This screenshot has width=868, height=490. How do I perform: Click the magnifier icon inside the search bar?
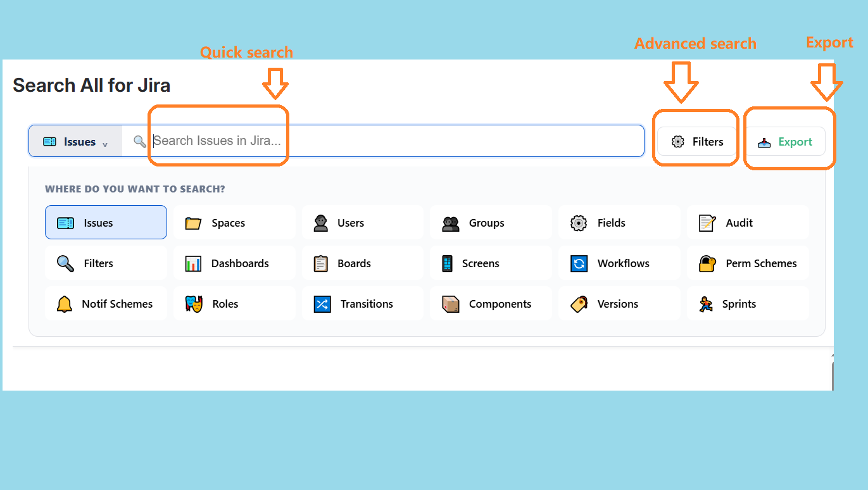pos(140,141)
